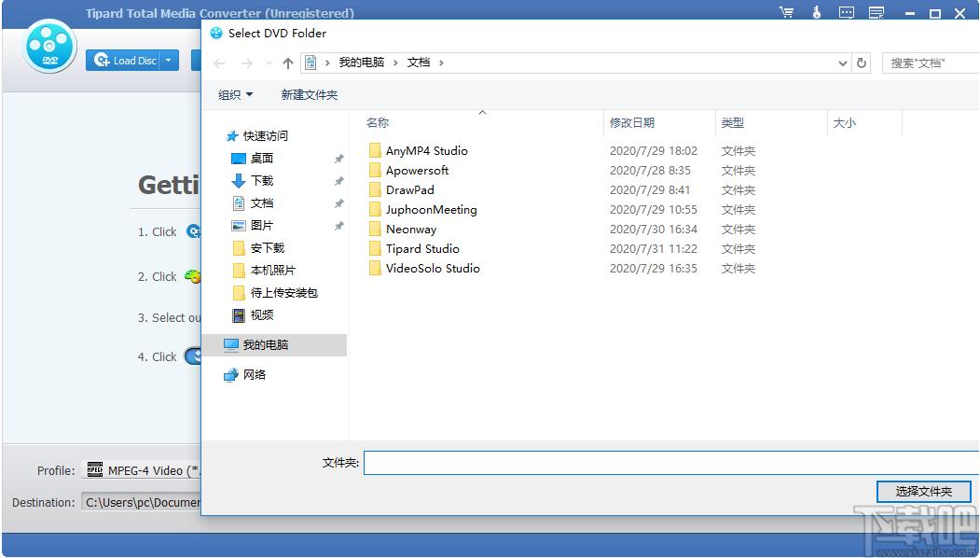
Task: Click the Destination path field
Action: point(141,502)
